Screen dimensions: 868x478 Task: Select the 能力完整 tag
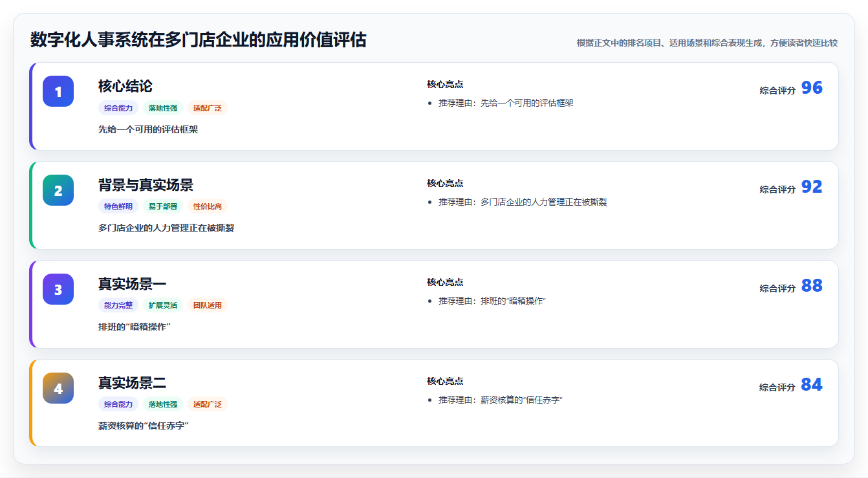click(118, 305)
